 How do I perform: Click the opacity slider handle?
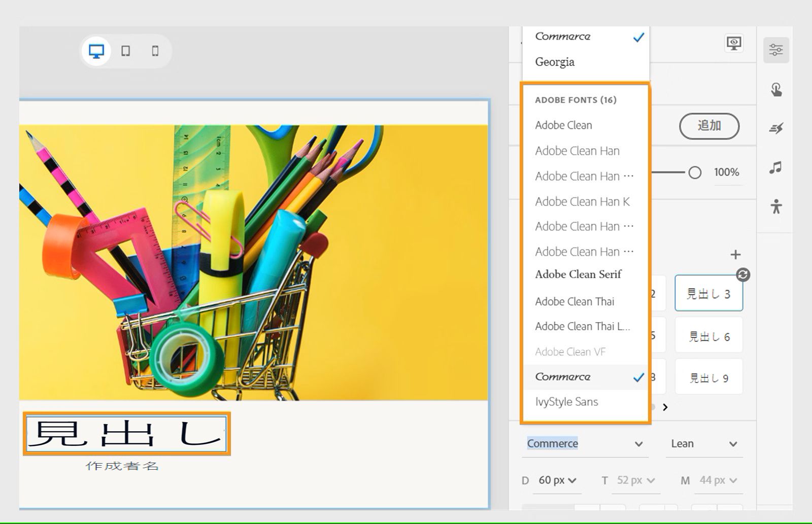click(695, 172)
